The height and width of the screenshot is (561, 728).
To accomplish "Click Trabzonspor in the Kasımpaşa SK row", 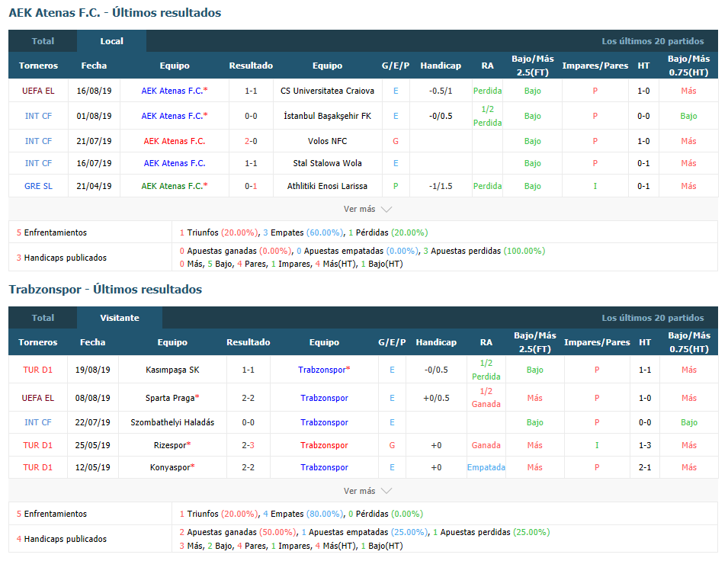I will coord(324,370).
